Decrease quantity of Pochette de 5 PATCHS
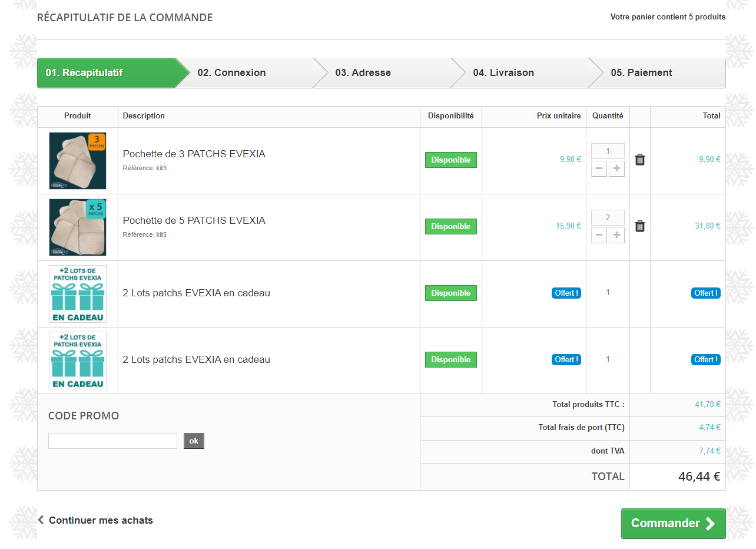Viewport: 756px width, 549px height. coord(599,236)
